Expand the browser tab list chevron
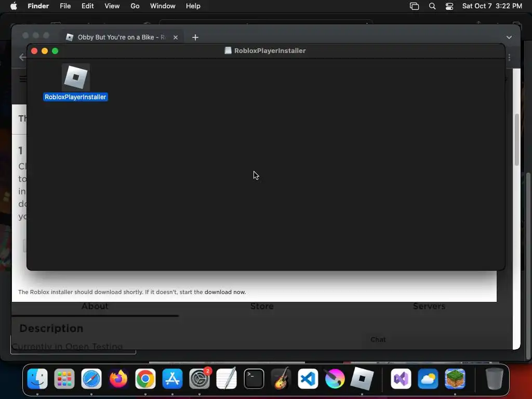532x399 pixels. point(509,37)
